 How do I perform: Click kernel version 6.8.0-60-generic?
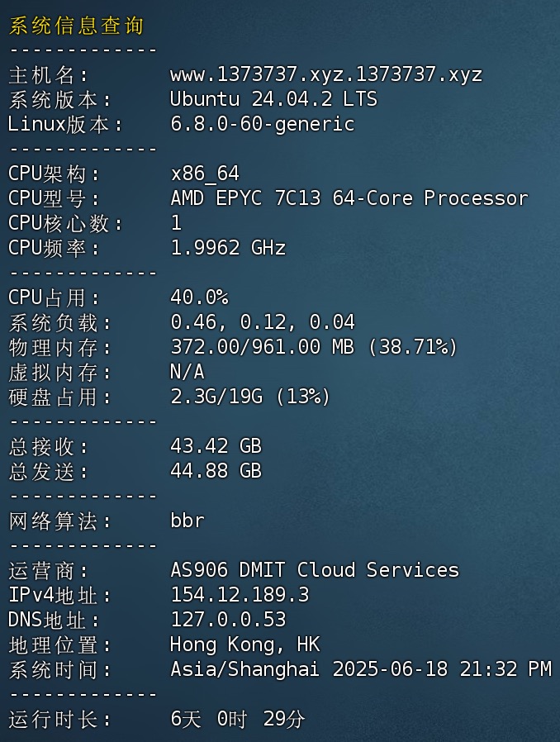coord(262,125)
